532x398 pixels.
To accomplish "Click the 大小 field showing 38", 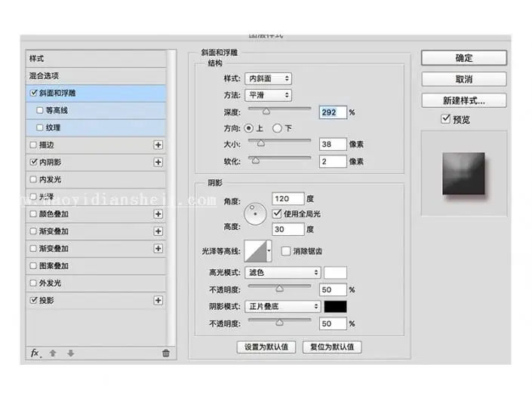I will coord(333,145).
